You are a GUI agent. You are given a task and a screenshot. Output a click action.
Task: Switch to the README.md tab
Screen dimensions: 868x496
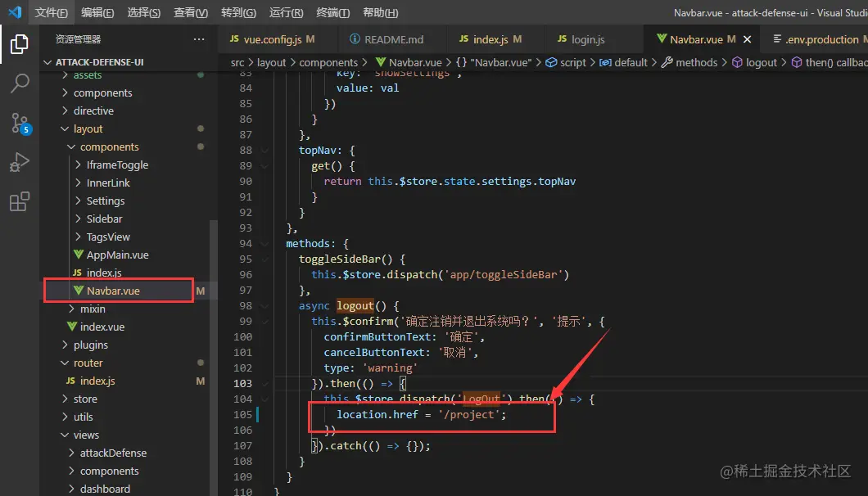391,39
